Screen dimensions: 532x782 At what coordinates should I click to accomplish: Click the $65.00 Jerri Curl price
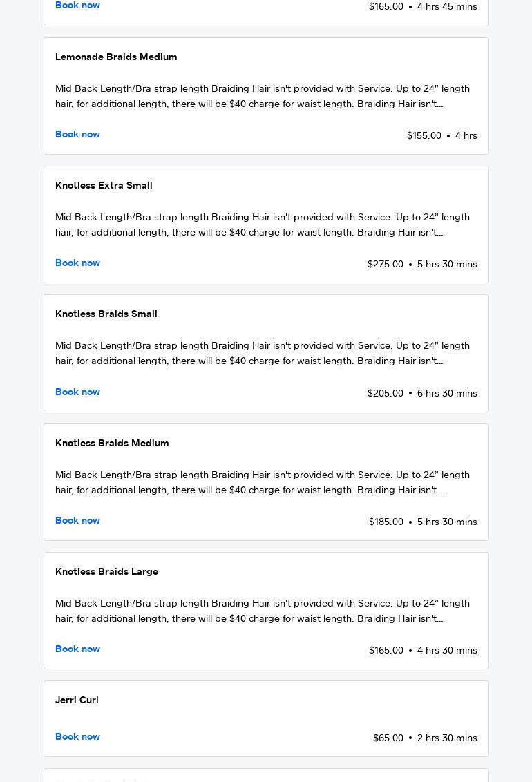tap(388, 738)
